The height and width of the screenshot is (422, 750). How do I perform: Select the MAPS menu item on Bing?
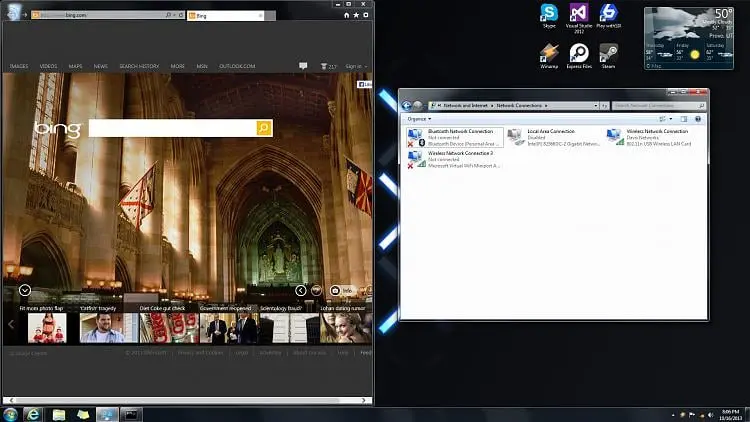click(75, 66)
